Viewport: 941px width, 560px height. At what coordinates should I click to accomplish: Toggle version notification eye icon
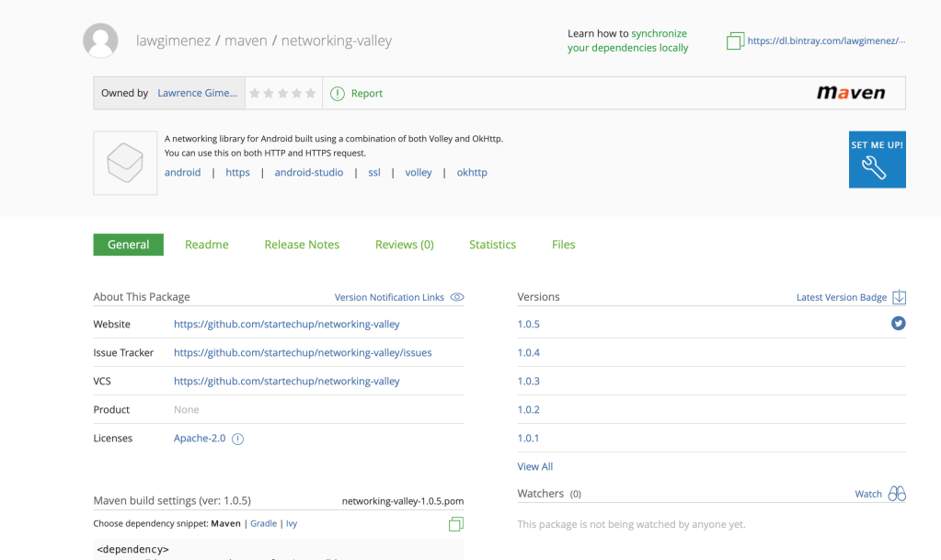click(457, 297)
